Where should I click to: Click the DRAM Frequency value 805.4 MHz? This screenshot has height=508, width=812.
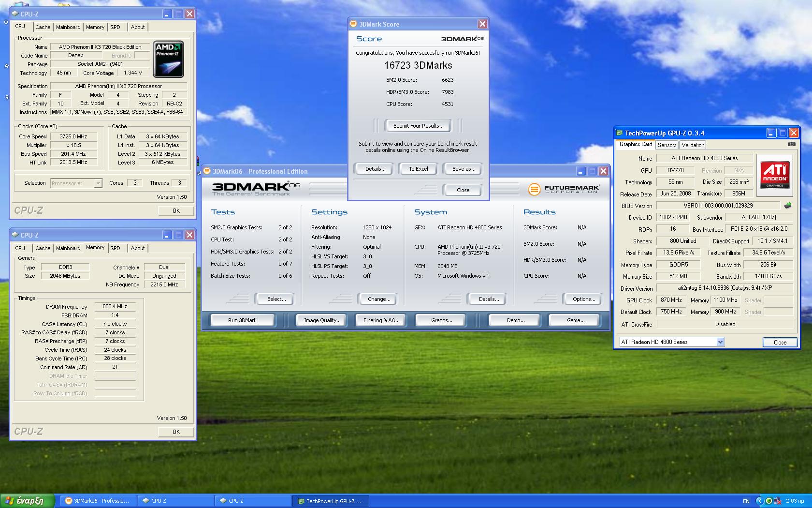[x=115, y=306]
